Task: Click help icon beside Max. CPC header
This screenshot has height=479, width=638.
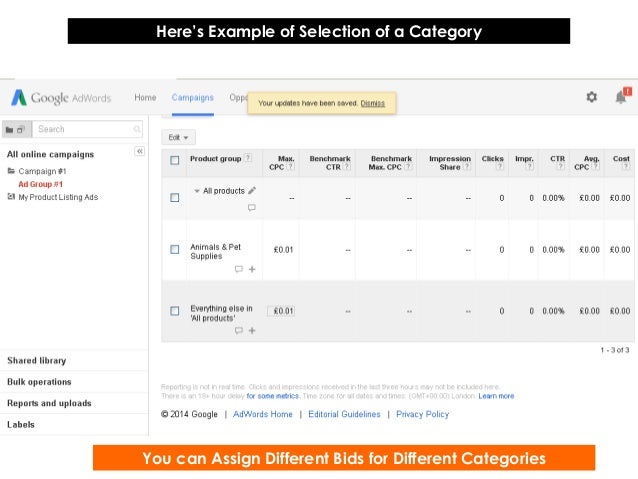Action: tap(291, 167)
